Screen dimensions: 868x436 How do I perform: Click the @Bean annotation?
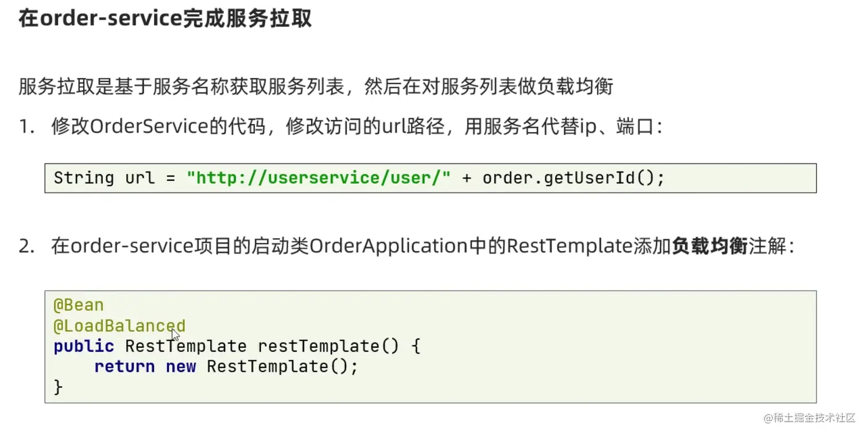pos(79,305)
